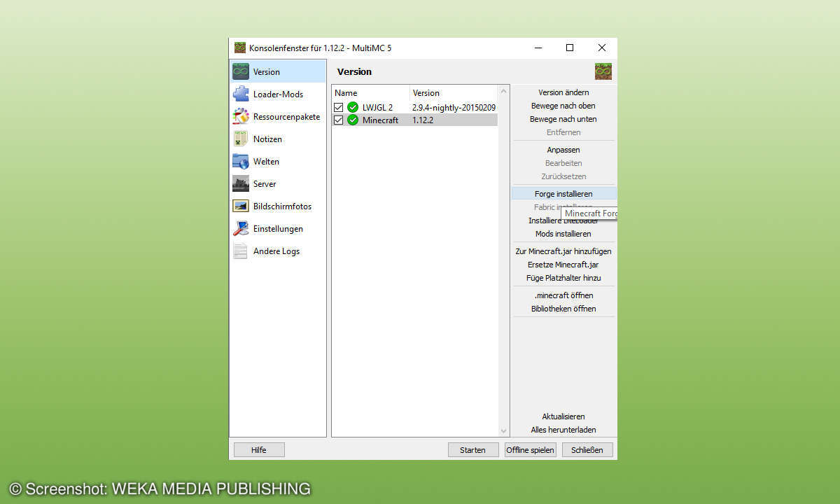Select version 2.9.4-nightly-20150209 cell
The height and width of the screenshot is (504, 840).
tap(454, 107)
